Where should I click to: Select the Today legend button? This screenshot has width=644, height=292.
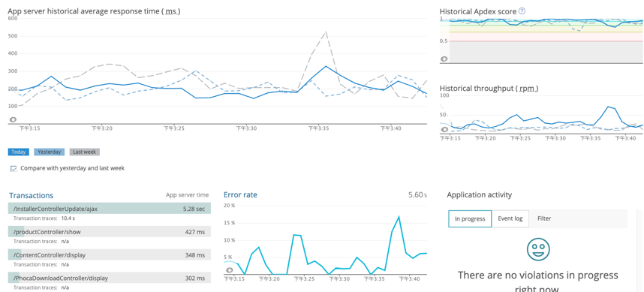pos(19,152)
